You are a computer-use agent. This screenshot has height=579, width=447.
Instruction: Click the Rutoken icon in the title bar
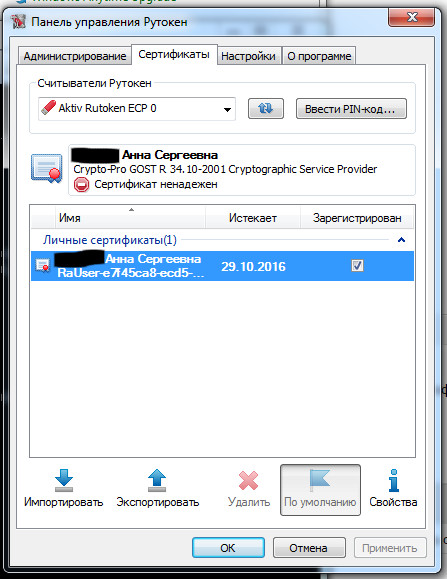(x=18, y=22)
